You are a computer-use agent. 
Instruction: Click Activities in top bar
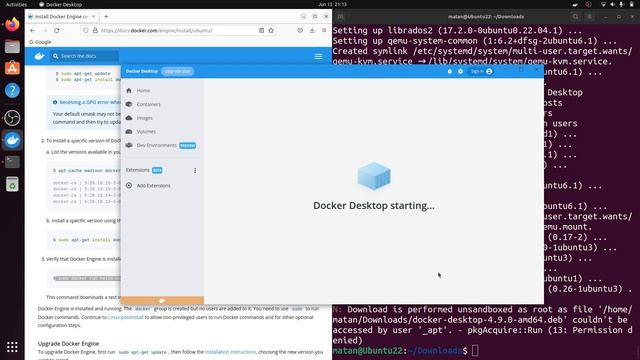pyautogui.click(x=16, y=4)
